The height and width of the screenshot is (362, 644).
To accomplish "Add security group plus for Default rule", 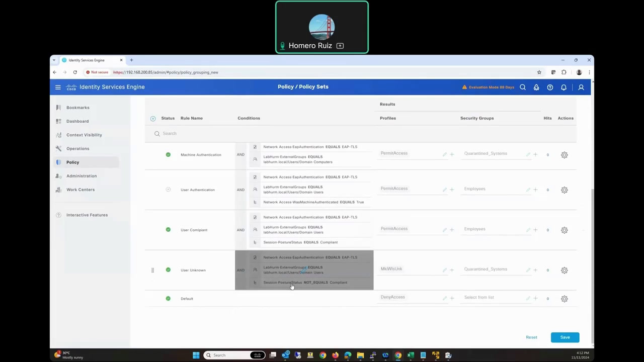I will pos(535,298).
